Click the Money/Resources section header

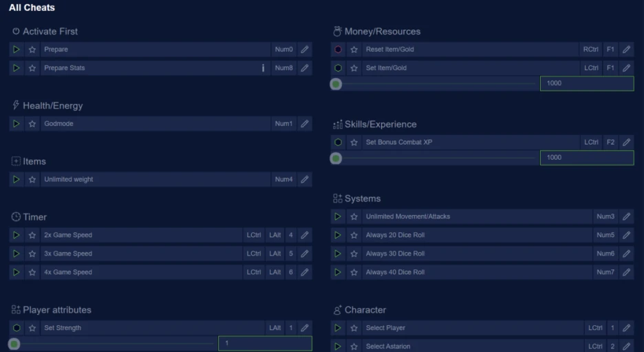click(382, 32)
